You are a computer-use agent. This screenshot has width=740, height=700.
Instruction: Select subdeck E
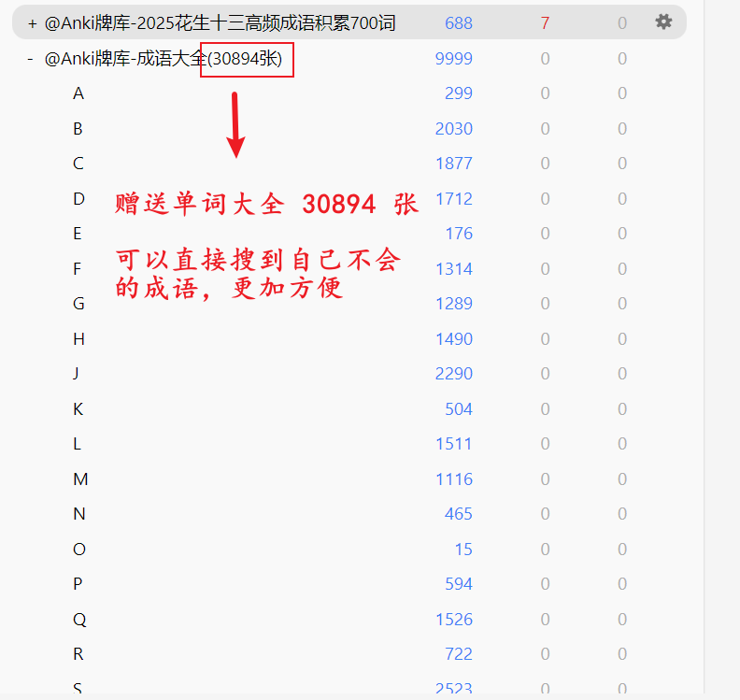(78, 233)
